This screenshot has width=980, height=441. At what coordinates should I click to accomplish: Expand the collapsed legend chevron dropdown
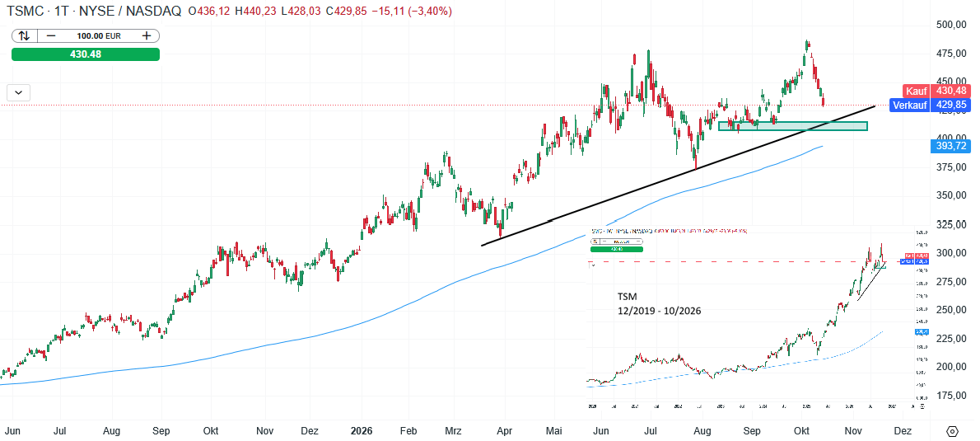[19, 92]
